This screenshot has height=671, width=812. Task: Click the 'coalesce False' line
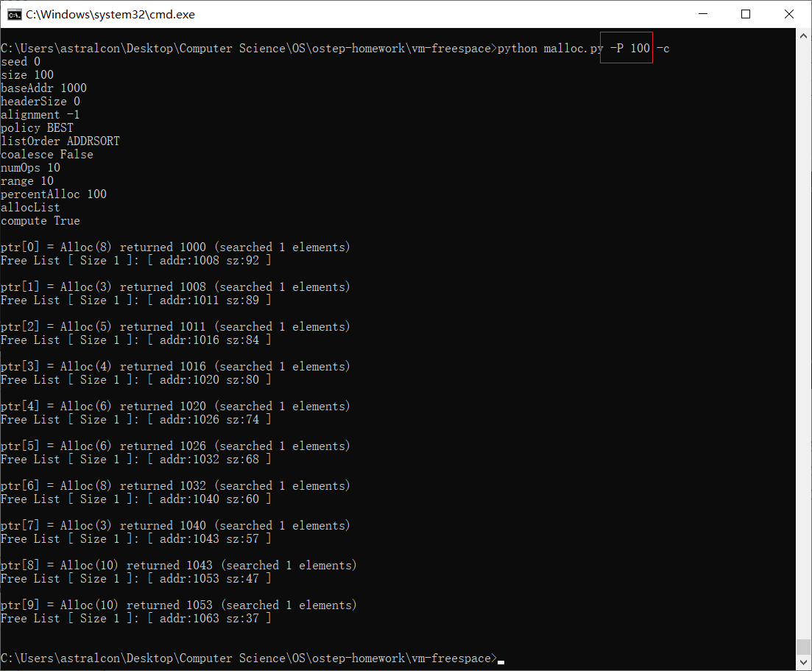tap(47, 155)
